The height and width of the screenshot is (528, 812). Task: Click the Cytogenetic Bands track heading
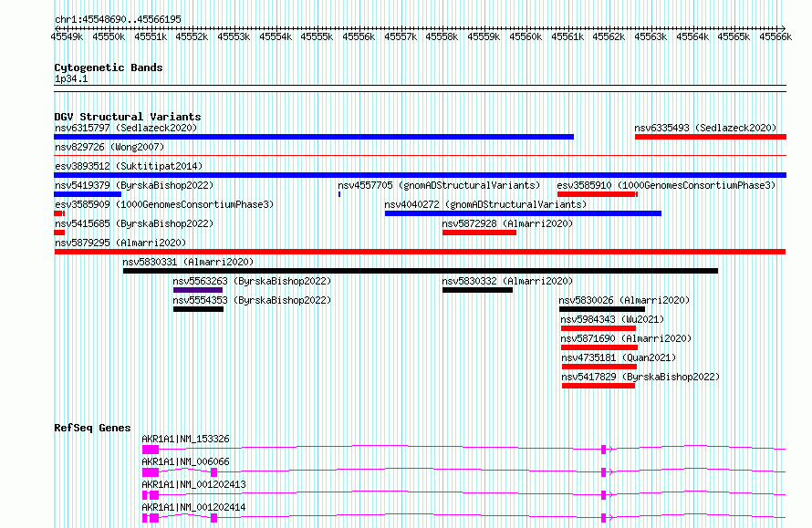[109, 67]
